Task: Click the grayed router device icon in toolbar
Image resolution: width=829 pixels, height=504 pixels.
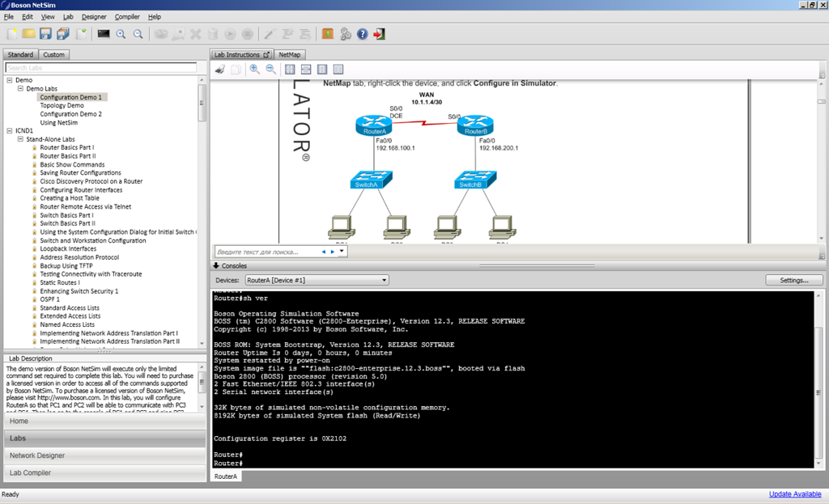Action: (161, 34)
